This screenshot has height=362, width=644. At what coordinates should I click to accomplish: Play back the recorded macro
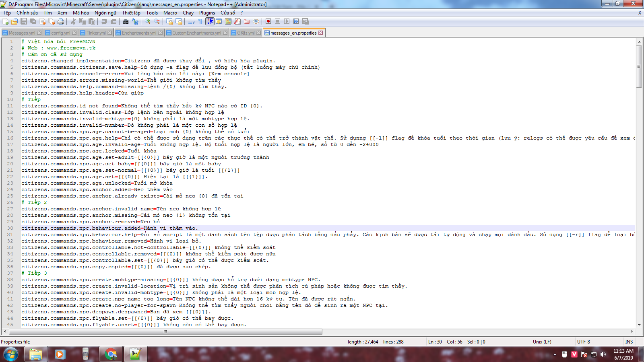(x=287, y=21)
